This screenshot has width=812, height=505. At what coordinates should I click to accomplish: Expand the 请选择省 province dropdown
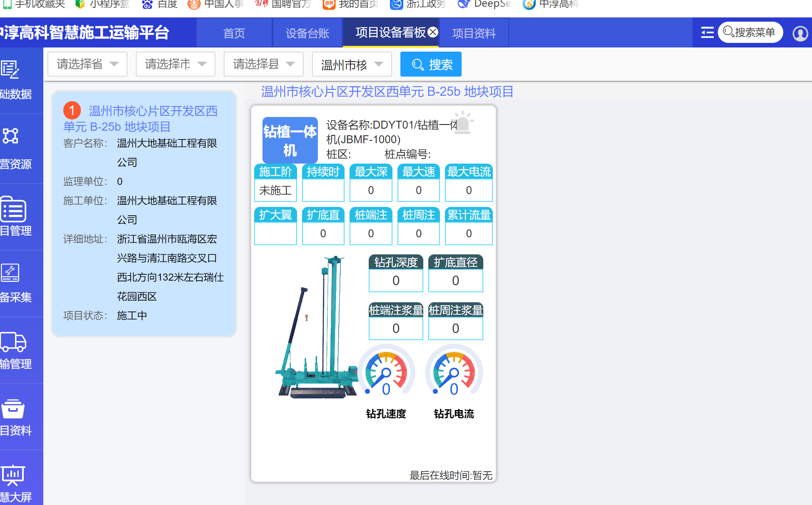(87, 64)
